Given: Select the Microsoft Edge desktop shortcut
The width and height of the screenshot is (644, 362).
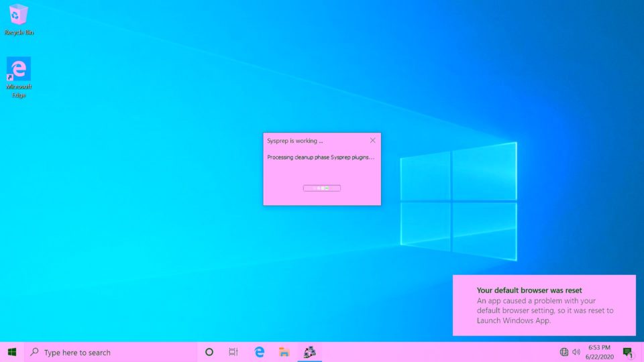Looking at the screenshot, I should coord(19,77).
